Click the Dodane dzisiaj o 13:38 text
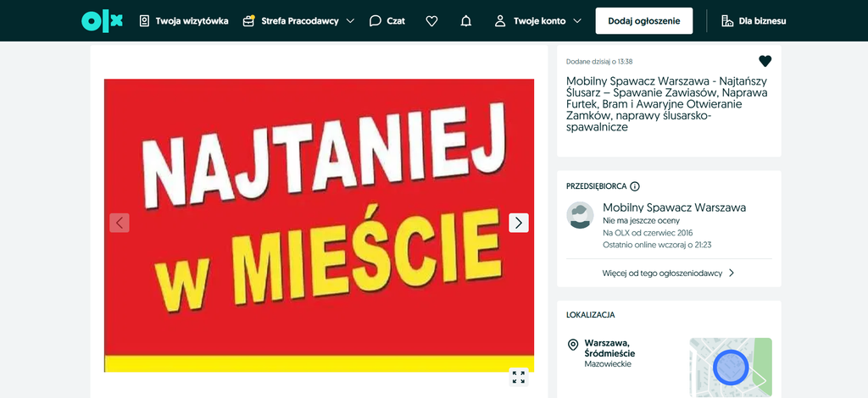This screenshot has height=398, width=868. [x=599, y=61]
